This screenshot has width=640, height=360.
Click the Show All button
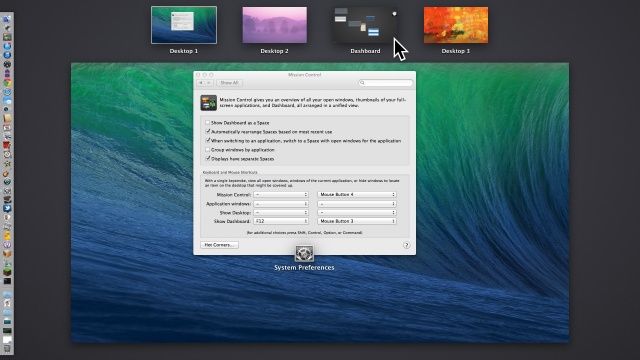tap(229, 83)
